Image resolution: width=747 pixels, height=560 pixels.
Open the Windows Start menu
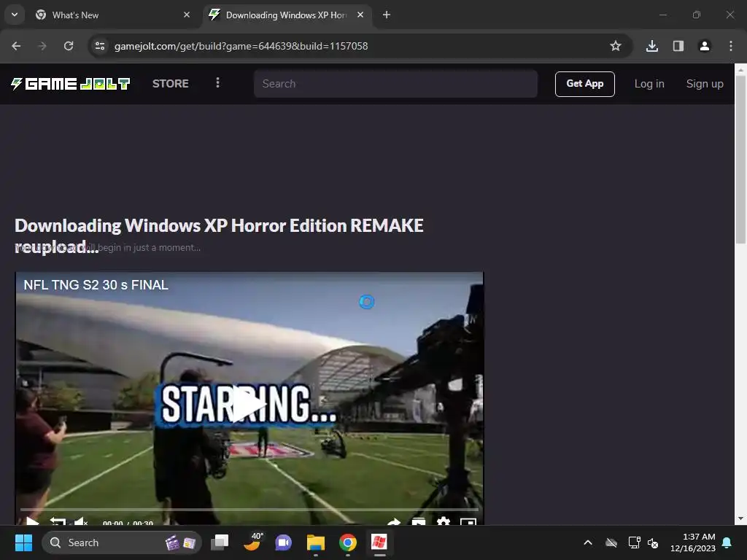(x=23, y=542)
